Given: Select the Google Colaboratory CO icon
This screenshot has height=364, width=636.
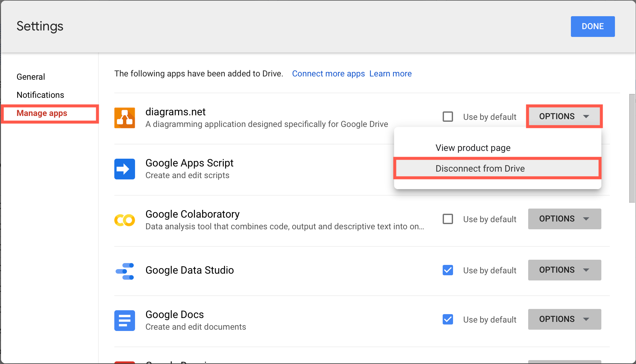Looking at the screenshot, I should pos(124,220).
